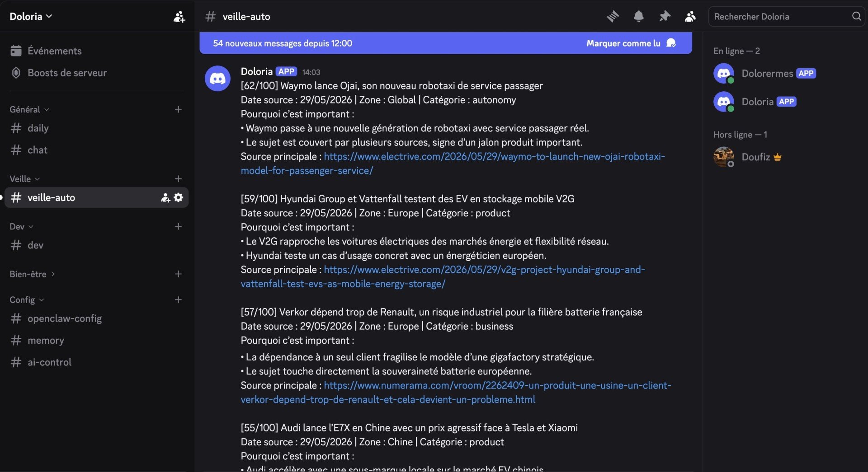
Task: Open notification settings bell icon
Action: tap(638, 17)
